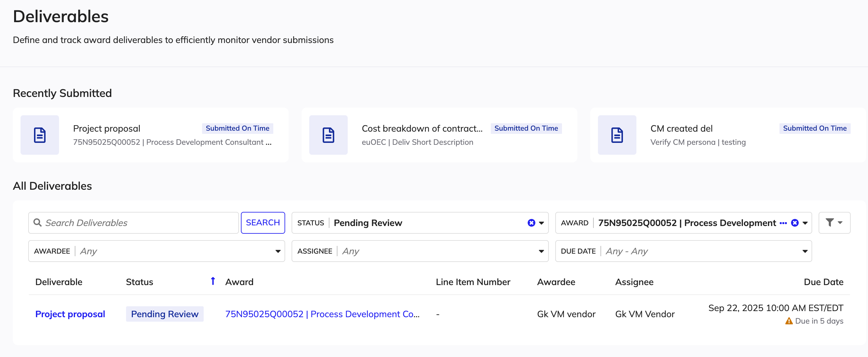Click the Search button
868x357 pixels.
coord(263,222)
